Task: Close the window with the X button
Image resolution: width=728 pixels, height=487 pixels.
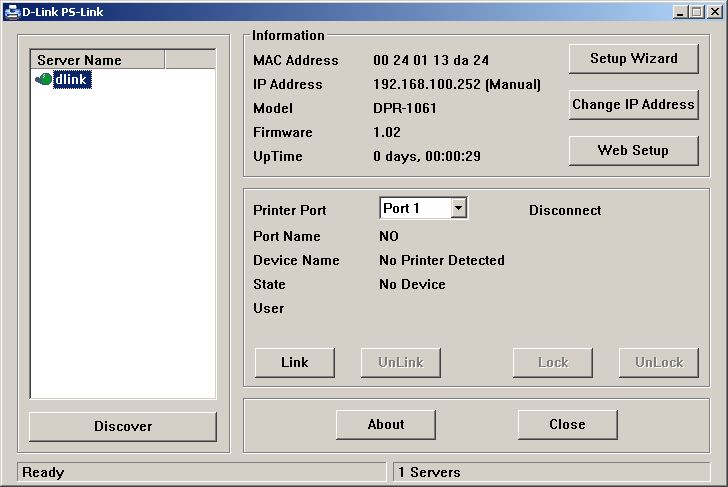Action: (x=715, y=12)
